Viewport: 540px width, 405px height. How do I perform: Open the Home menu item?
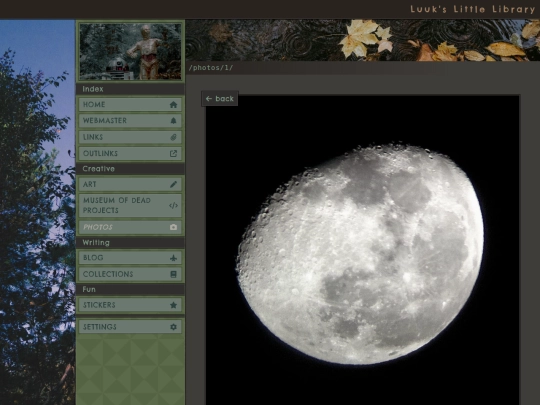(130, 105)
